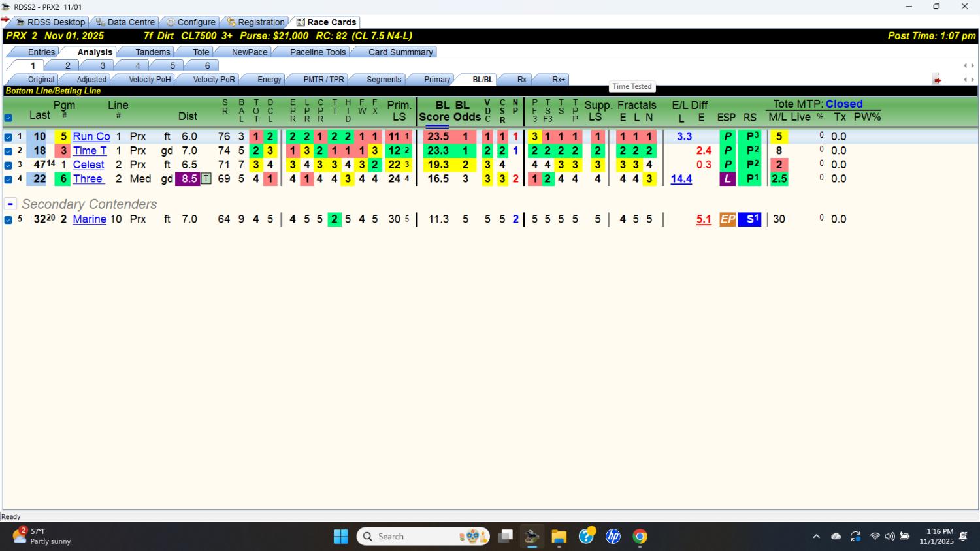Image resolution: width=980 pixels, height=551 pixels.
Task: Click the orange EP ESP cell
Action: click(x=727, y=219)
